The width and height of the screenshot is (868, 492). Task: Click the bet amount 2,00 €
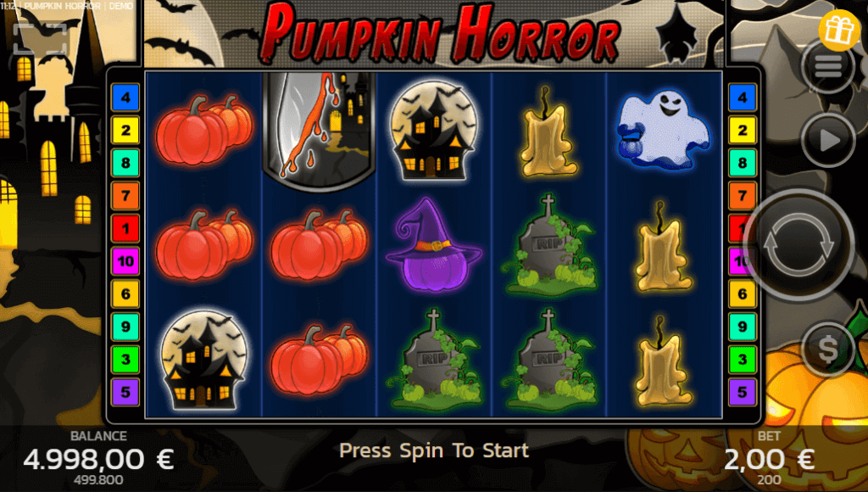[x=769, y=459]
